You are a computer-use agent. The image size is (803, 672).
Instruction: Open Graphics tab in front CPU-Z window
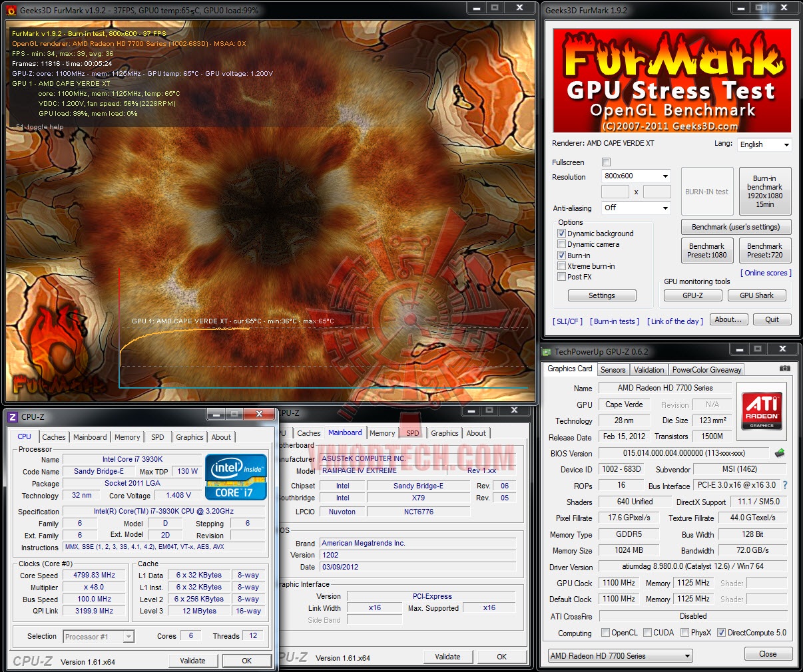[190, 437]
